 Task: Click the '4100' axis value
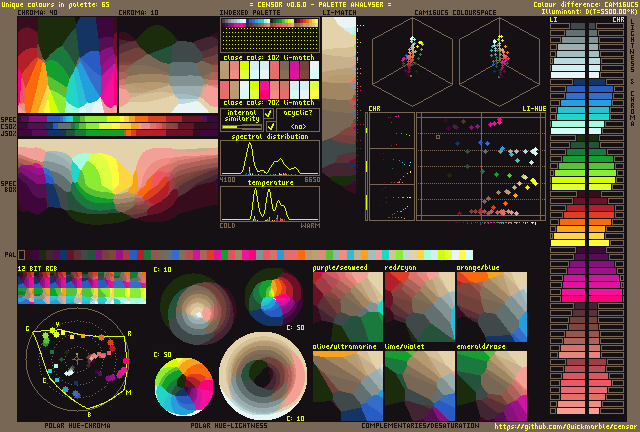click(227, 180)
